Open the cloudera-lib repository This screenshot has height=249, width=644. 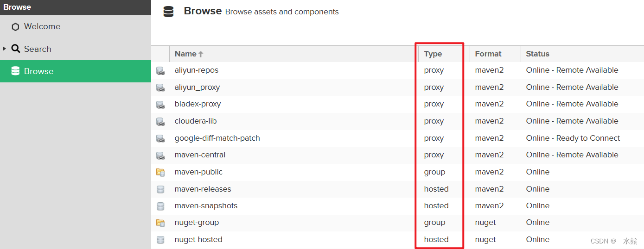[196, 121]
